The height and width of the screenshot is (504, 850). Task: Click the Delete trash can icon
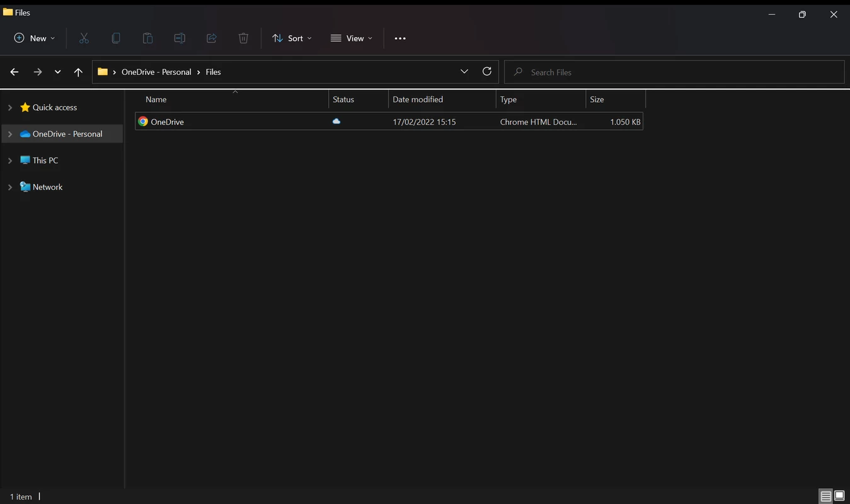click(243, 38)
